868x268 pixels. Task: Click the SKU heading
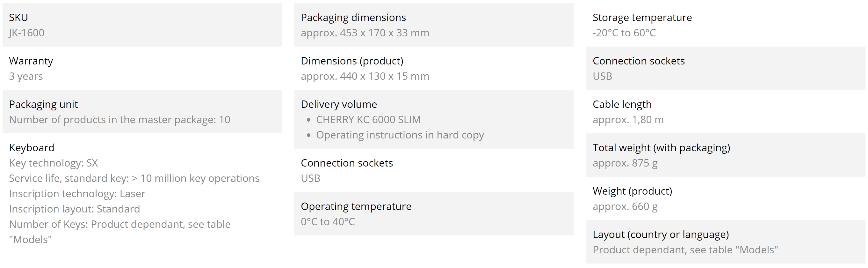tap(18, 18)
